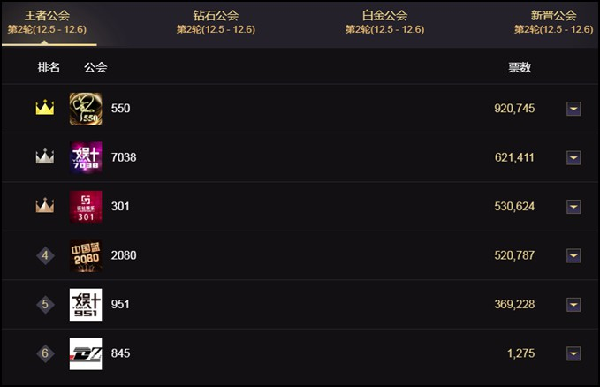The image size is (600, 387).
Task: Click the silver crown second-place icon
Action: point(45,156)
